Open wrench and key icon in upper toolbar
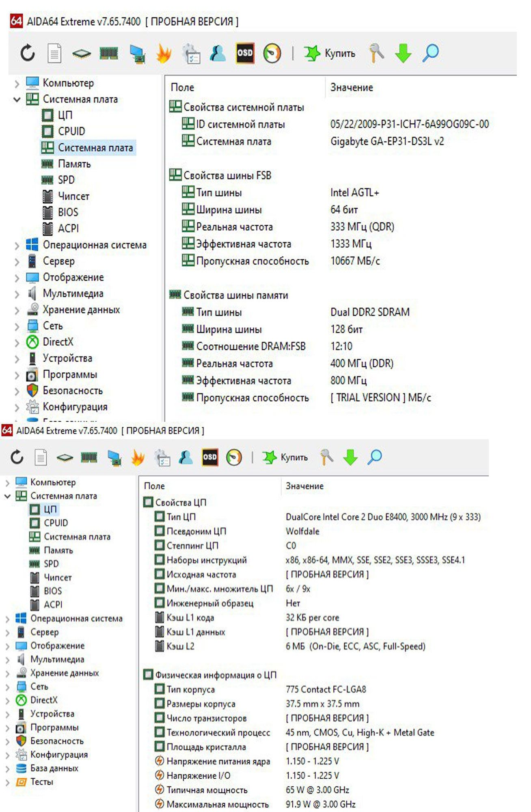The image size is (531, 812). pos(377,53)
